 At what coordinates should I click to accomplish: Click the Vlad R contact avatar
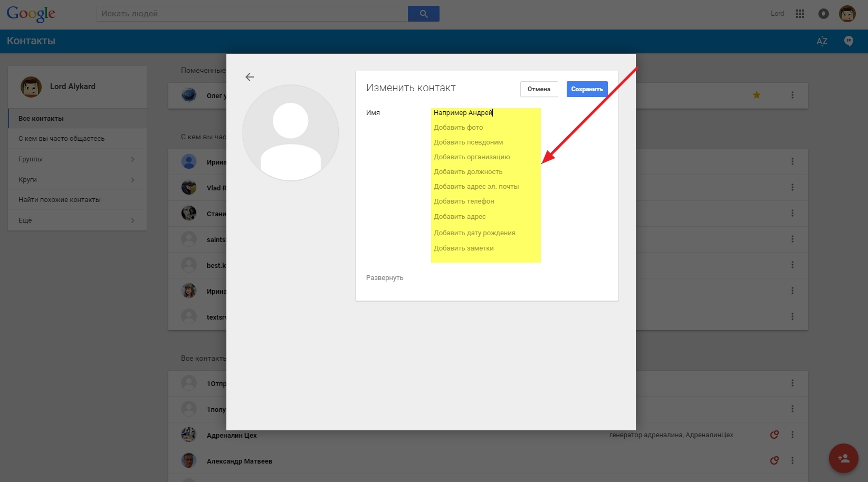pos(189,188)
